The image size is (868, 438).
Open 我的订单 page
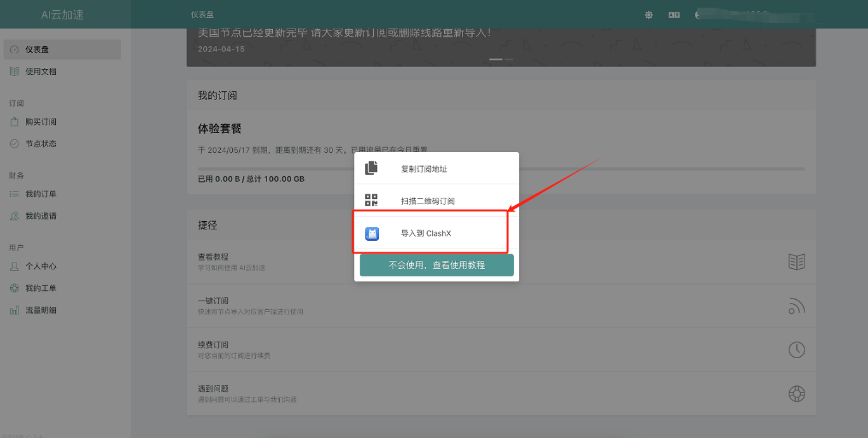62,194
